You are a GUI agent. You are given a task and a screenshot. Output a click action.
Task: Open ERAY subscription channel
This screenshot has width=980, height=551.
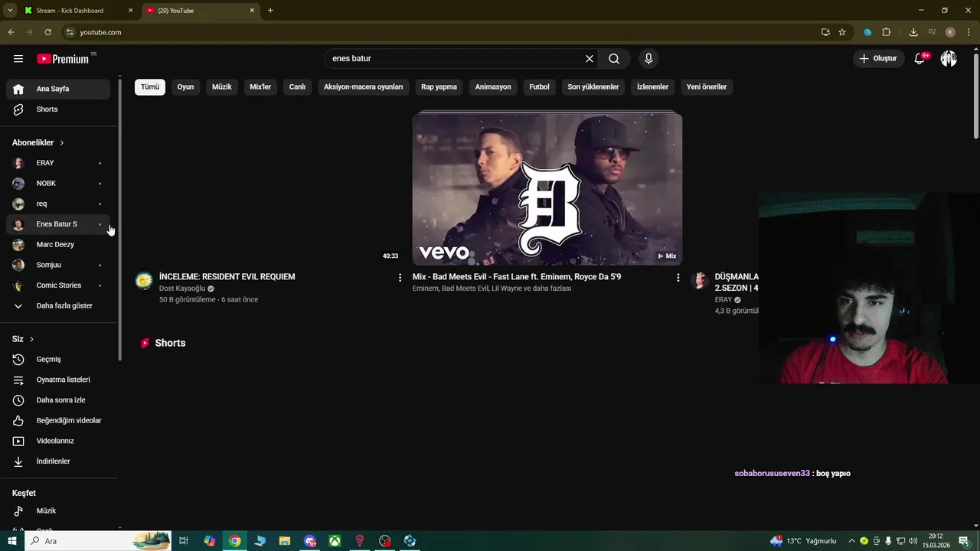pyautogui.click(x=58, y=163)
